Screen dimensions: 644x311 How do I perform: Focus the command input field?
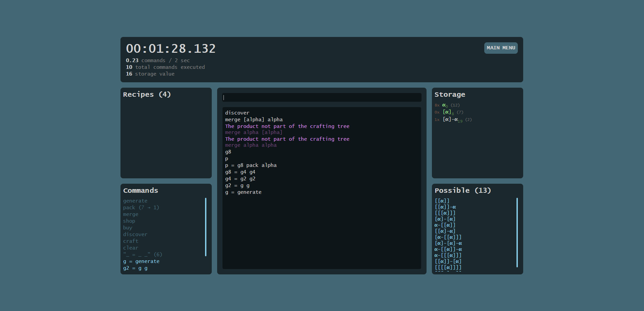pyautogui.click(x=321, y=97)
